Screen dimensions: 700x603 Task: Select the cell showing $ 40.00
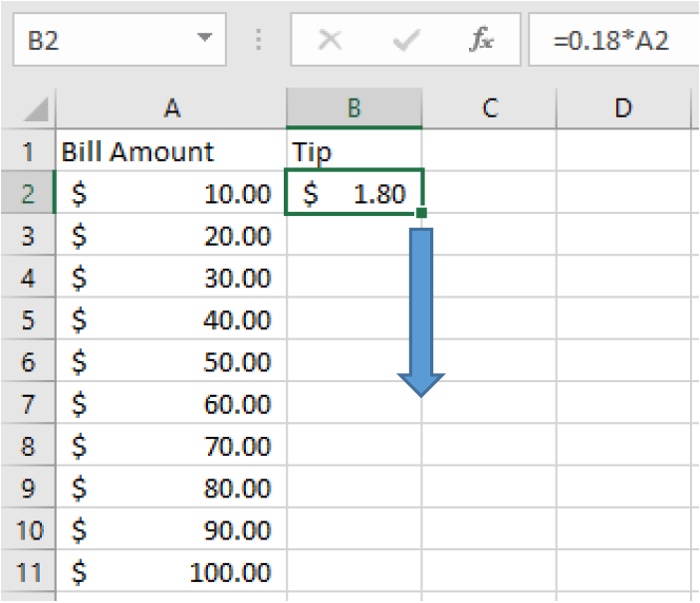pyautogui.click(x=171, y=318)
